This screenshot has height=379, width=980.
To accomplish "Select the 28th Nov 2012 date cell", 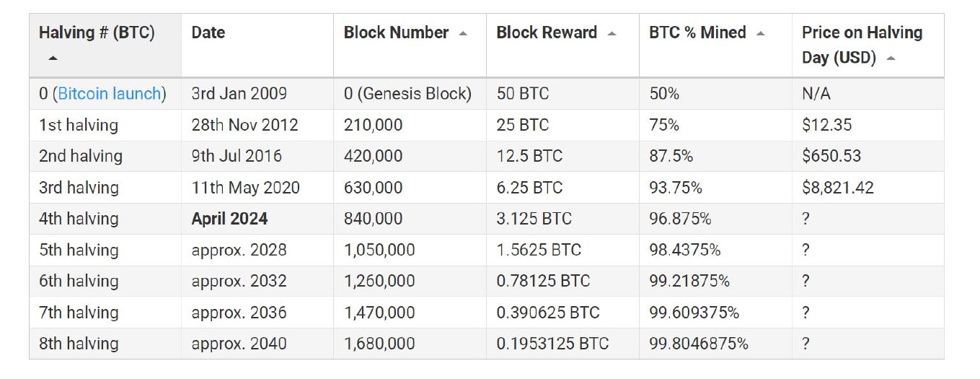I will [244, 125].
